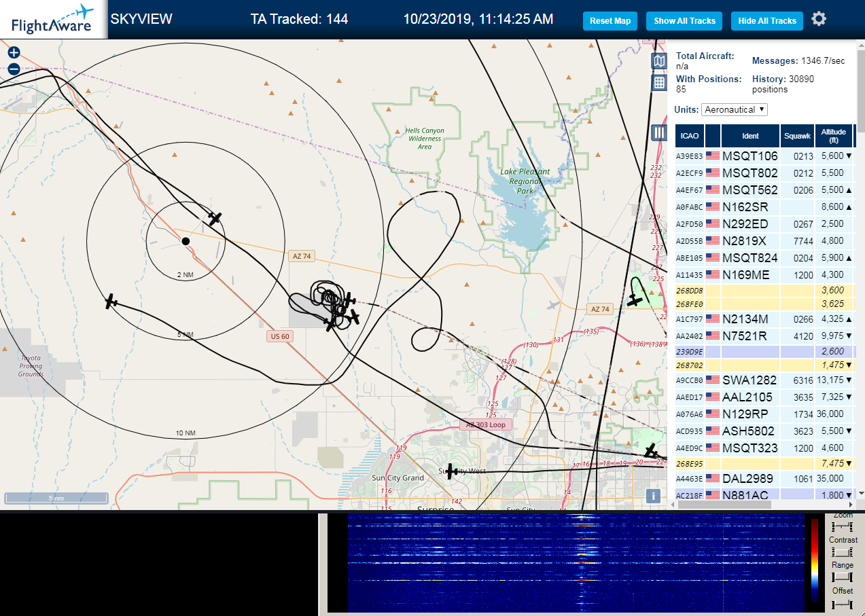Select the AAL2105 aircraft row
Image resolution: width=865 pixels, height=616 pixels.
(x=764, y=397)
